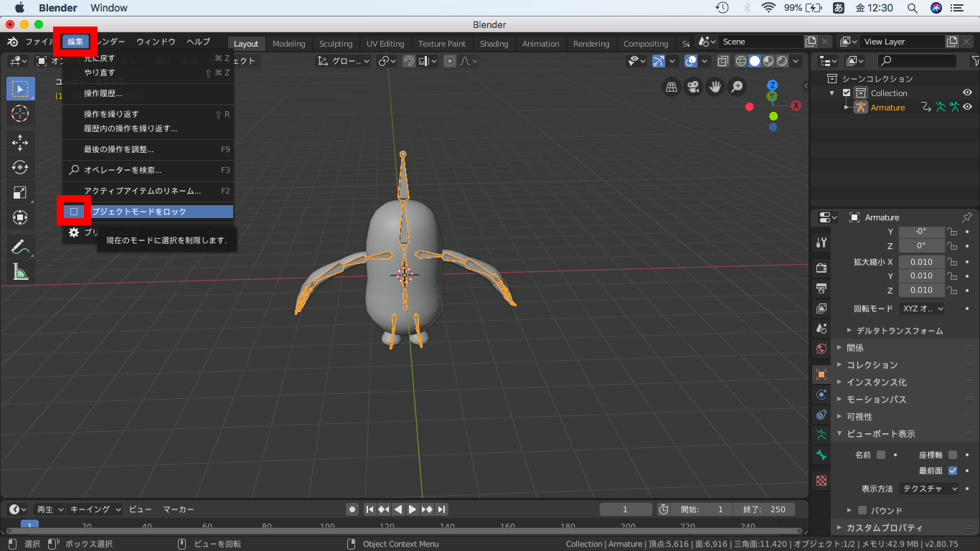Image resolution: width=980 pixels, height=551 pixels.
Task: Uncheck the Collection exclude checkbox in outliner
Action: point(847,93)
